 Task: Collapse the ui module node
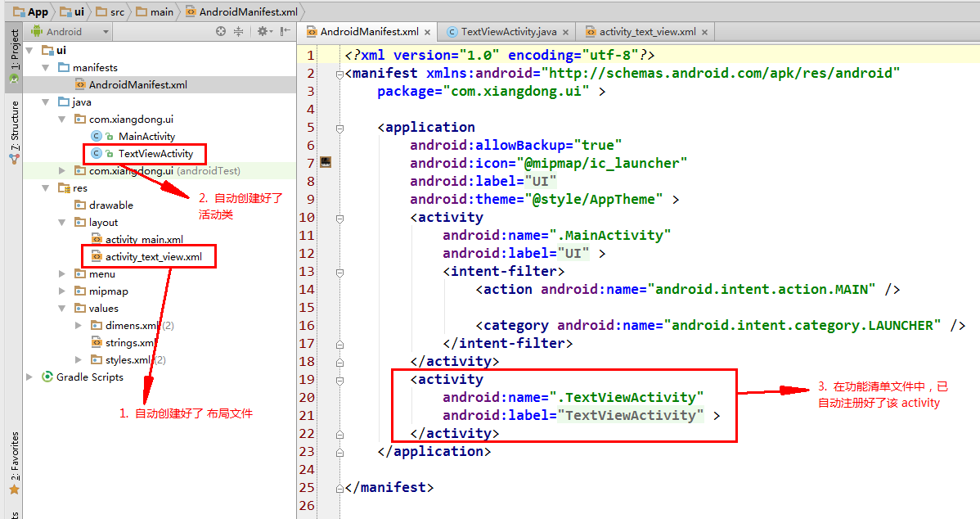tap(29, 50)
